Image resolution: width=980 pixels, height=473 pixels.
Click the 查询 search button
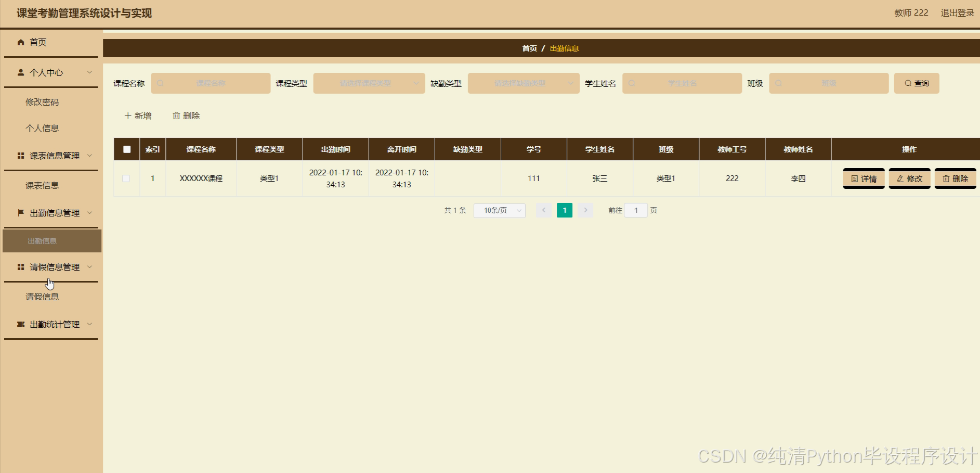(917, 83)
